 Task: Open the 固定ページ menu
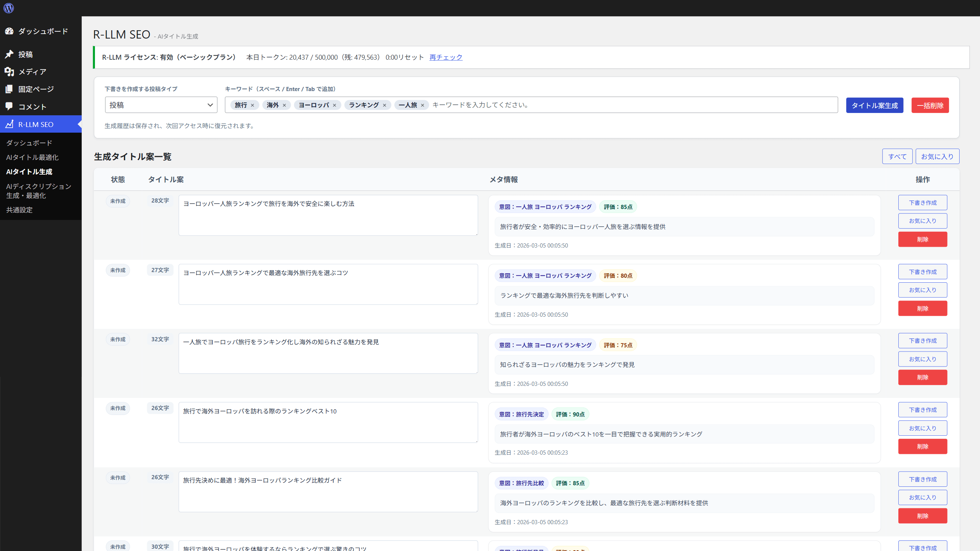(x=41, y=89)
